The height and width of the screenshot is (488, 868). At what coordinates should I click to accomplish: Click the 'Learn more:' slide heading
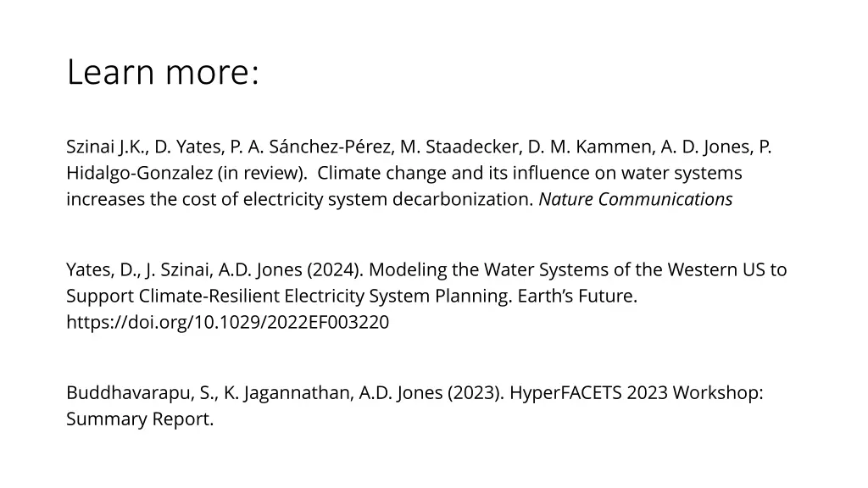click(x=163, y=72)
